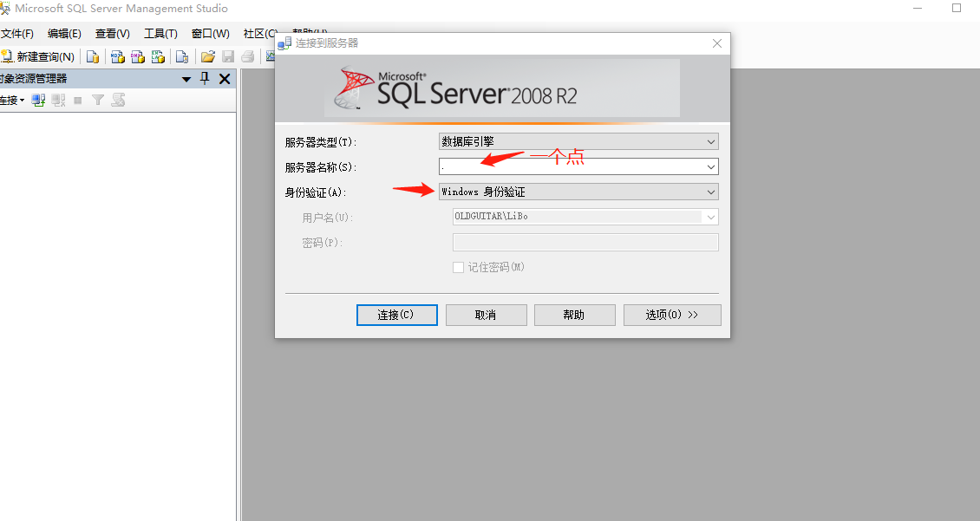Image resolution: width=980 pixels, height=521 pixels.
Task: Click the 连接(C) button
Action: [397, 315]
